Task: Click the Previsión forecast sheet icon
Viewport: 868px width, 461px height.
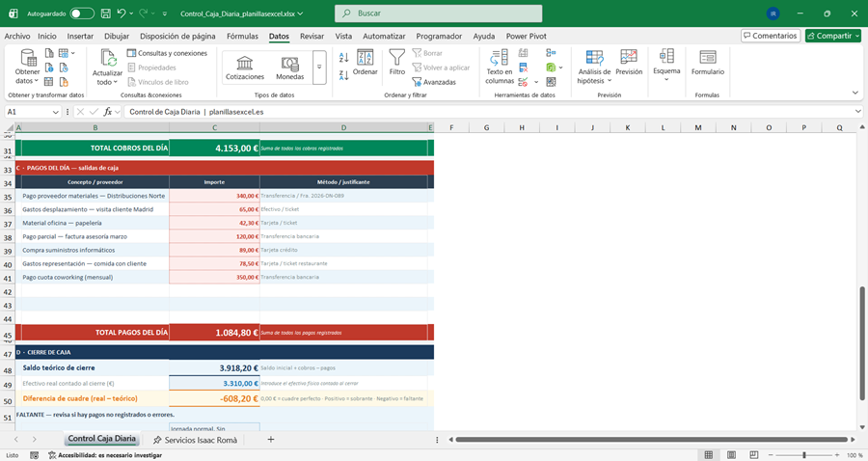Action: [629, 62]
